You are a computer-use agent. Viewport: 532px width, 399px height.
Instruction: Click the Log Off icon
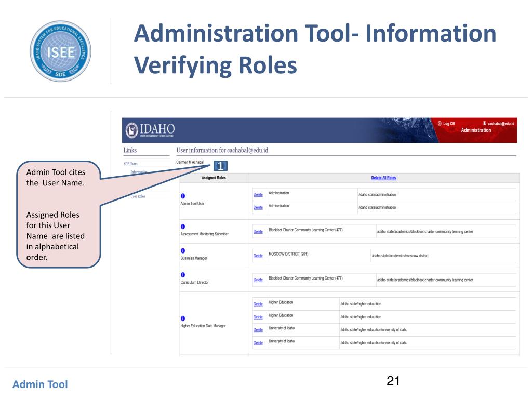click(440, 124)
